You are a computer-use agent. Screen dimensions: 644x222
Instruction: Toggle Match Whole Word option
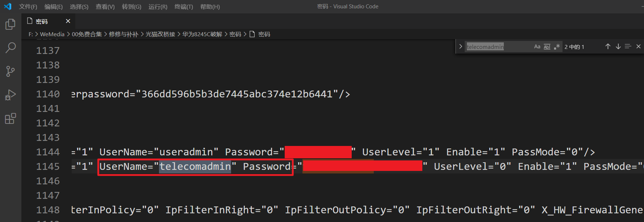(x=547, y=47)
